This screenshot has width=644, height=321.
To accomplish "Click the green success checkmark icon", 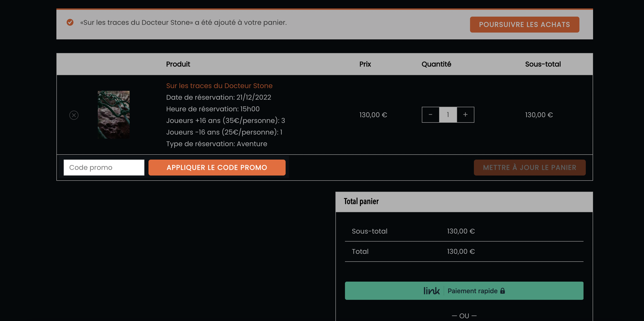I will [70, 22].
